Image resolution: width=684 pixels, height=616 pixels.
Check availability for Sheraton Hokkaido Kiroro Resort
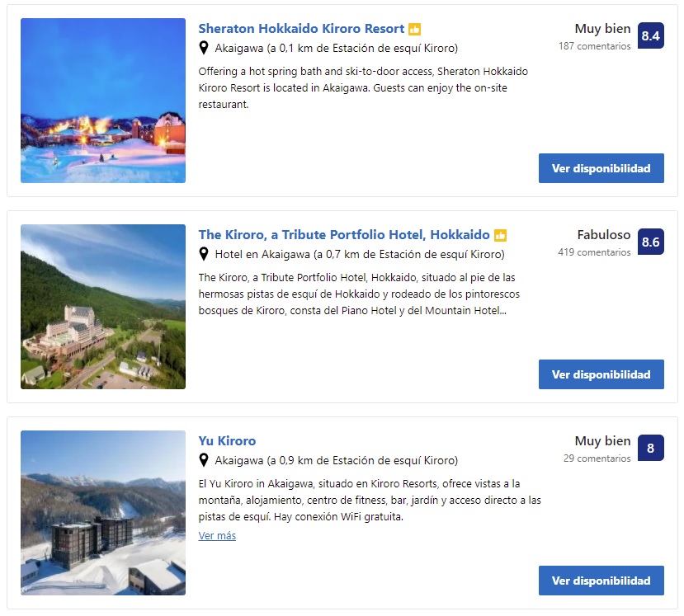pos(601,168)
